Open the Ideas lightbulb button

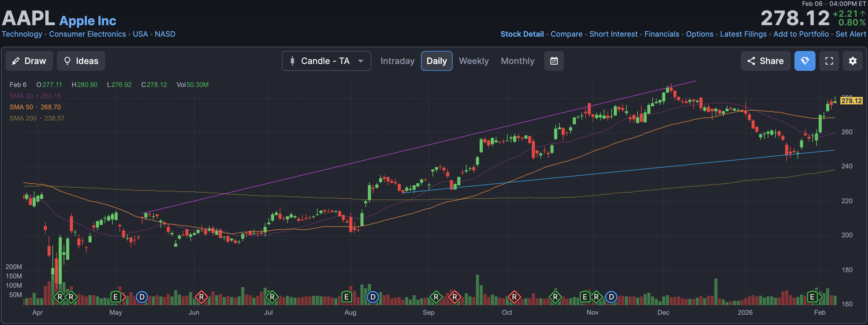pyautogui.click(x=81, y=61)
